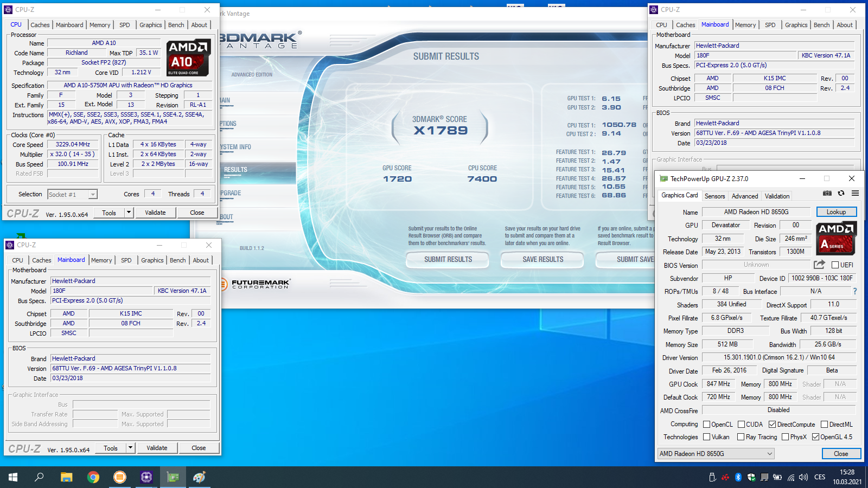Click the Close button in GPU-Z
Viewport: 868px width, 488px height.
coord(841,454)
